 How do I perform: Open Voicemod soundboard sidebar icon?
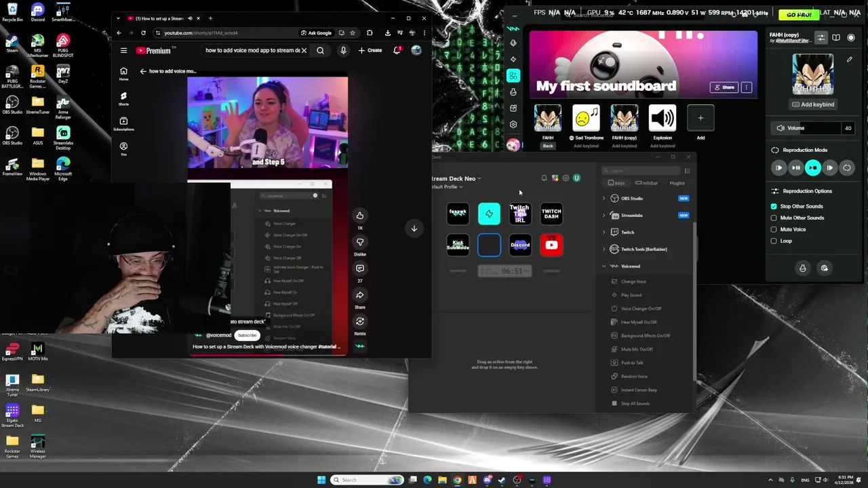pos(513,76)
